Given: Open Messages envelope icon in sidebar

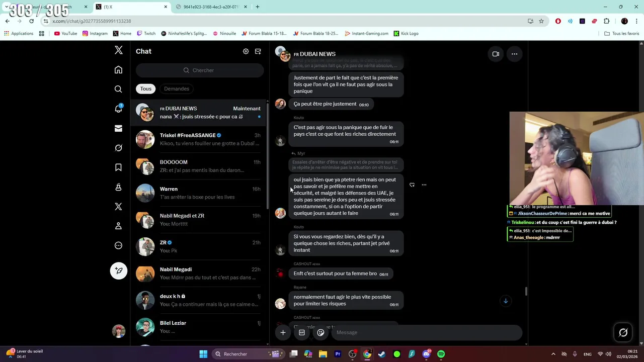Looking at the screenshot, I should (x=119, y=128).
